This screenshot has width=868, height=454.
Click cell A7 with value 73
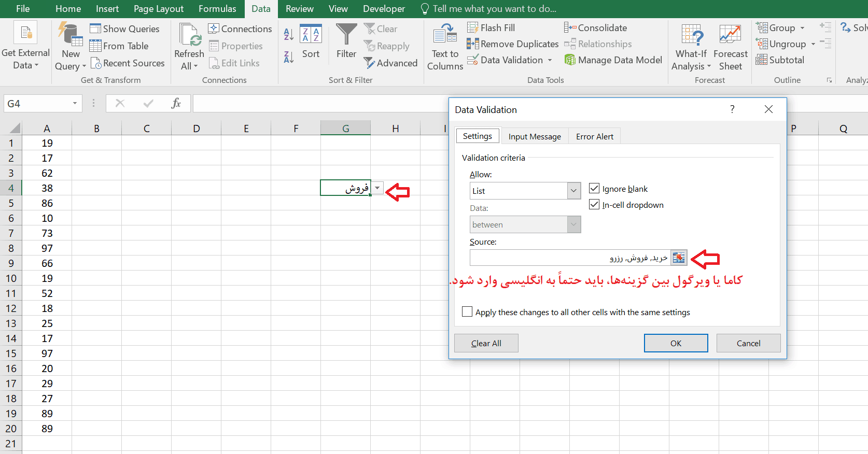point(47,233)
